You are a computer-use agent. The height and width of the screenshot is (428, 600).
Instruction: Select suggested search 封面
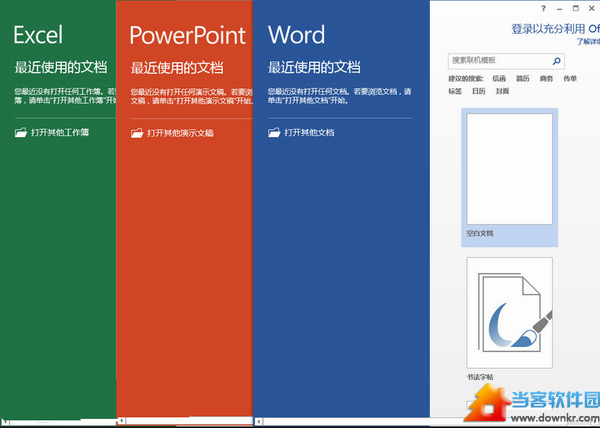[502, 91]
